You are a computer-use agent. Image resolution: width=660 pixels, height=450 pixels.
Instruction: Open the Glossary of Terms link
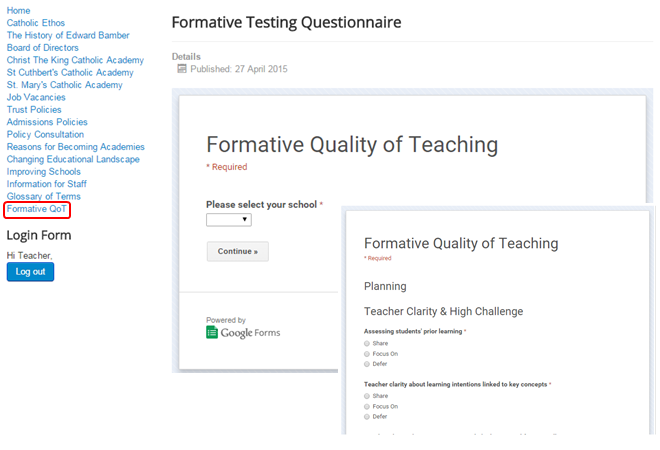(x=43, y=196)
